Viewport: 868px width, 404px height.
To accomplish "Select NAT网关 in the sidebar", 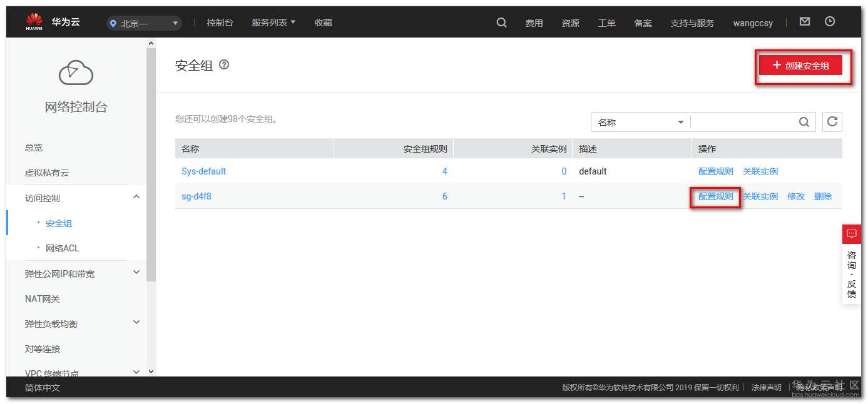I will pos(43,299).
